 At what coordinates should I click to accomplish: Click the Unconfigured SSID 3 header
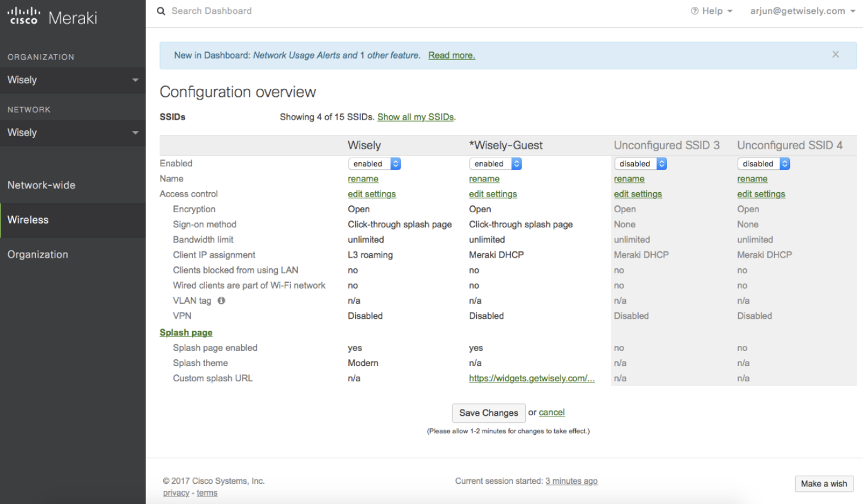point(667,146)
